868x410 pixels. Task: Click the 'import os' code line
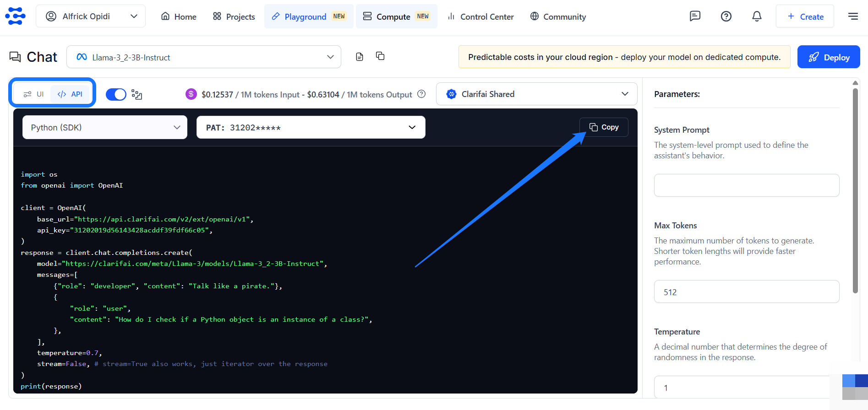(x=39, y=174)
